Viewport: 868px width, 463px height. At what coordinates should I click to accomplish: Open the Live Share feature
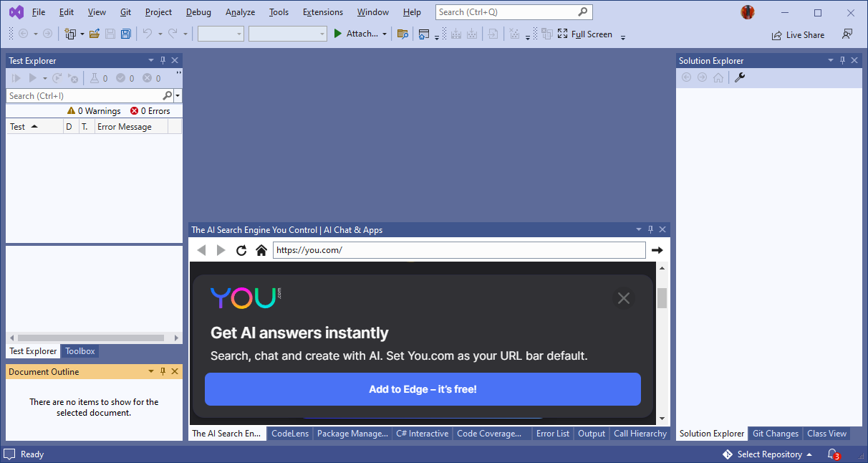click(x=797, y=34)
